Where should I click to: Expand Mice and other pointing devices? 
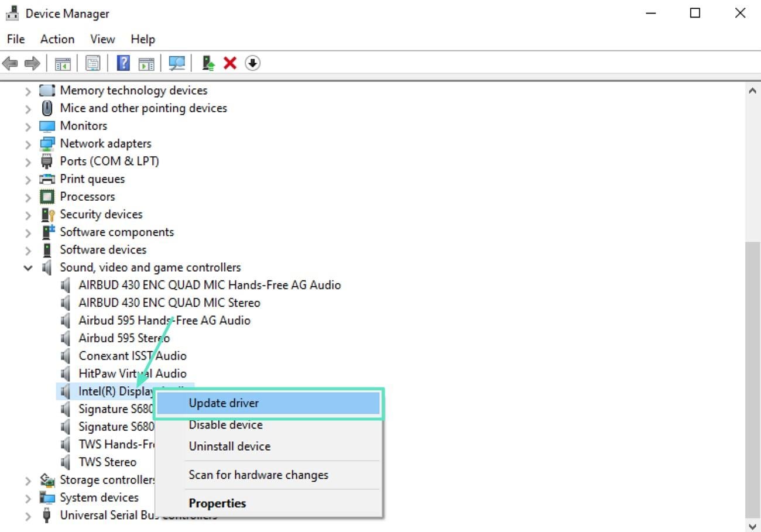(28, 108)
